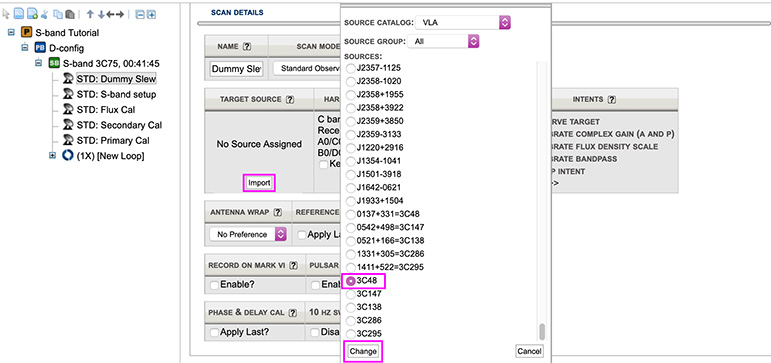Select radio button for source 3C147
The height and width of the screenshot is (363, 771).
click(351, 295)
